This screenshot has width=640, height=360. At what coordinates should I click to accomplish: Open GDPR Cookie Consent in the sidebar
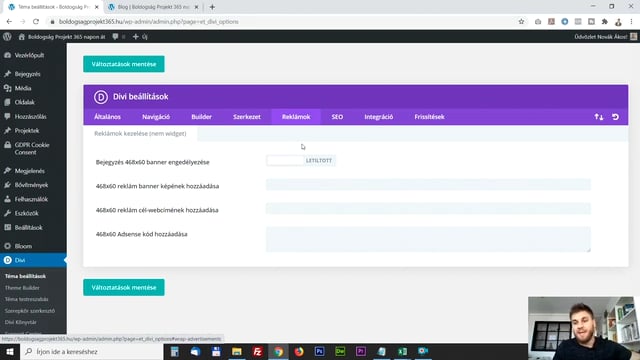(33, 149)
